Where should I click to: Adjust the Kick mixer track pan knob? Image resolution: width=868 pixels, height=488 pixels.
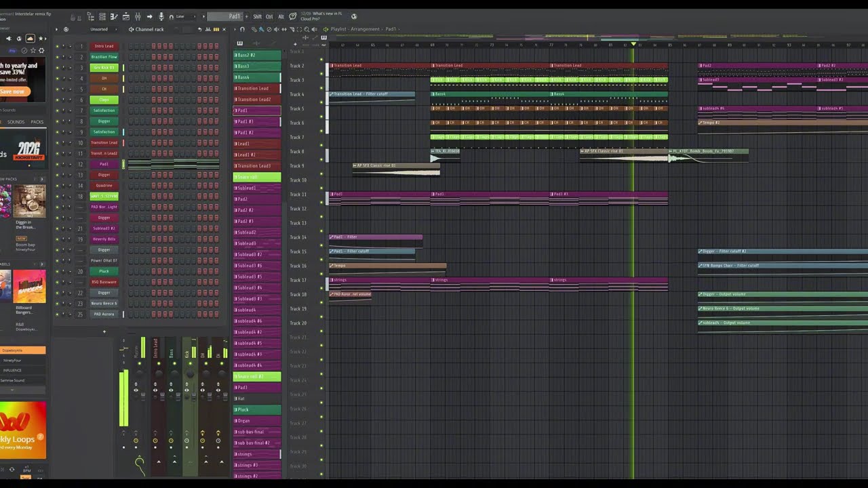tap(191, 373)
